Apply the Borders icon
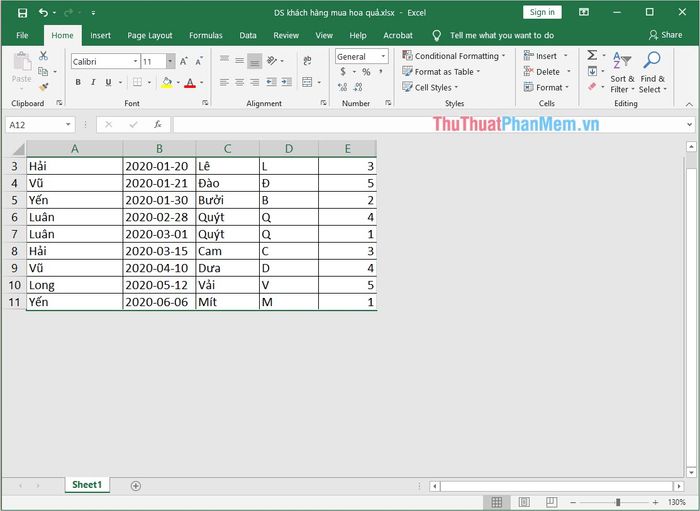The image size is (700, 511). 138,82
